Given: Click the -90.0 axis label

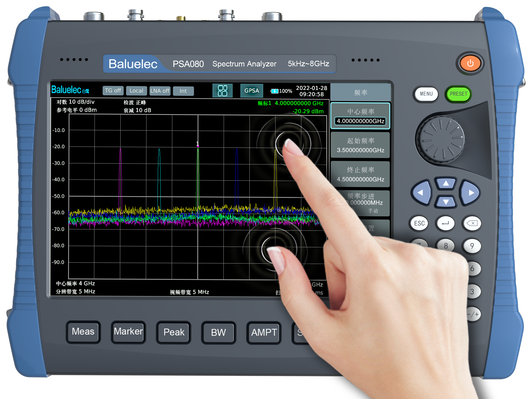Looking at the screenshot, I should point(58,262).
